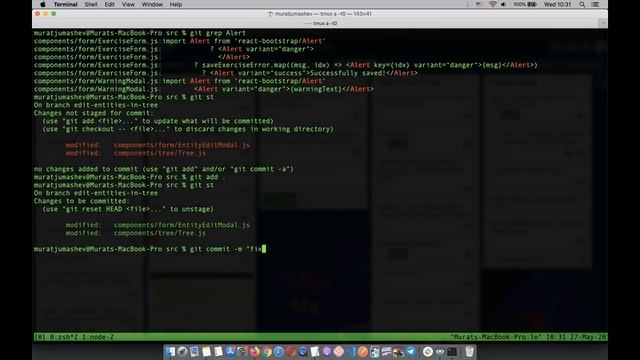
Task: Click the 'git checkout -- <file>' hint line
Action: (x=188, y=129)
